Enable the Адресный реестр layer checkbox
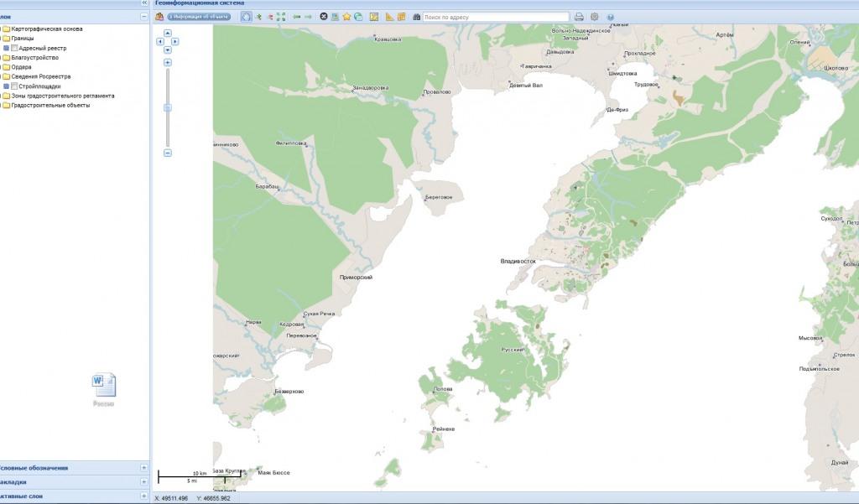Viewport: 859px width, 504px height. (x=14, y=49)
